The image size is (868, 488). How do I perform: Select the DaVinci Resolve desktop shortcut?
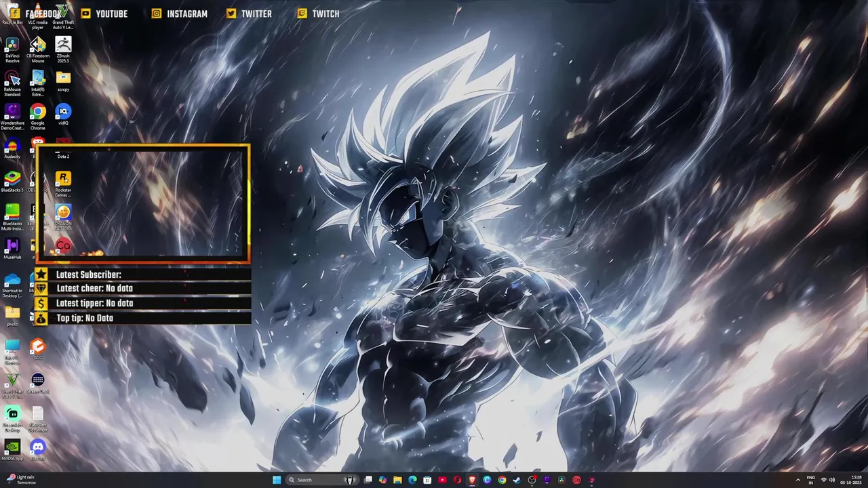[x=12, y=51]
